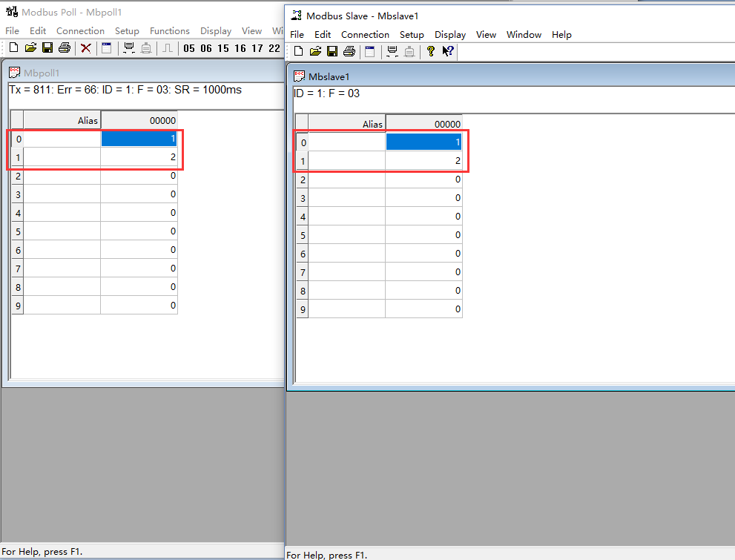Activate the context help arrow icon
The width and height of the screenshot is (735, 560).
pyautogui.click(x=447, y=51)
